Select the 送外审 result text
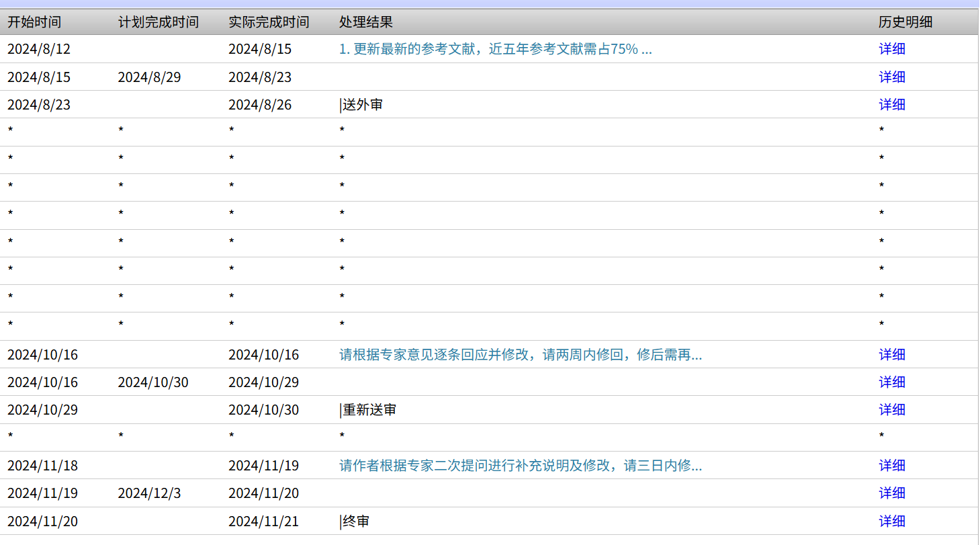 [363, 105]
